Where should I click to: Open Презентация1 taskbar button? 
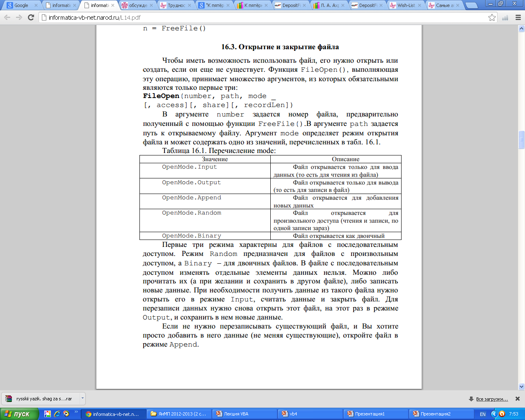tap(376, 414)
